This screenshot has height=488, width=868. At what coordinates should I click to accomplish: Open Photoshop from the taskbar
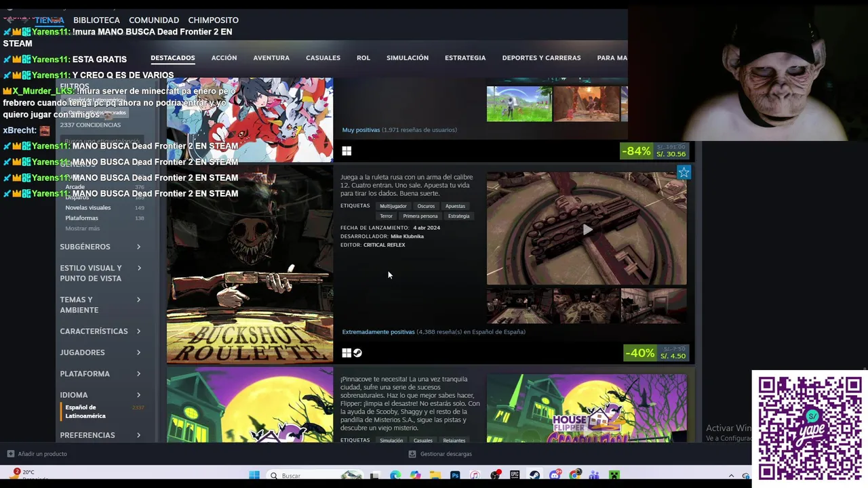[455, 475]
